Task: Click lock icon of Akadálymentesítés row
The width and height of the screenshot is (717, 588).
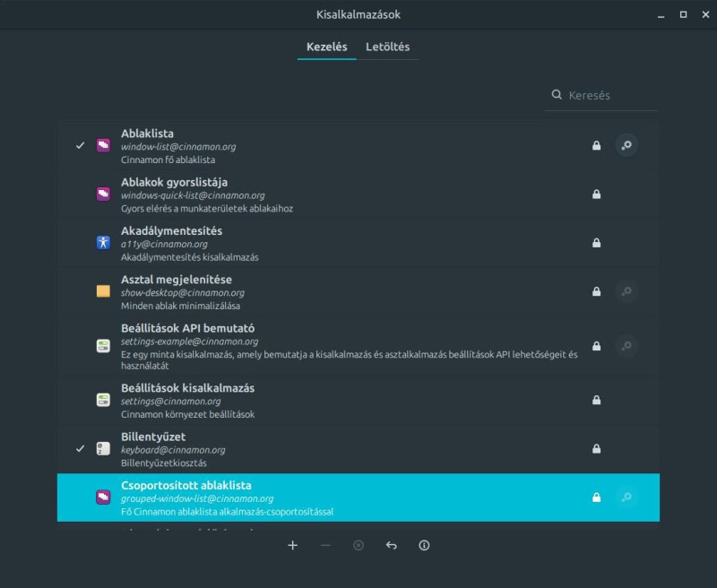Action: point(596,243)
